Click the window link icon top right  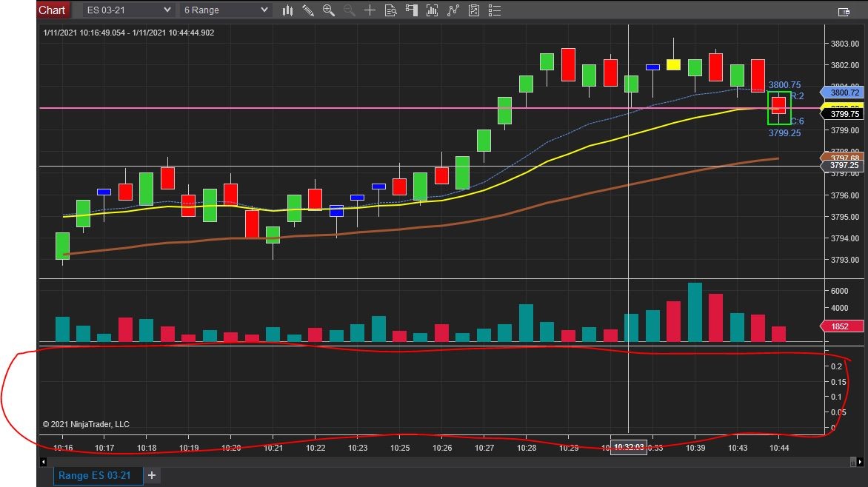coord(844,12)
